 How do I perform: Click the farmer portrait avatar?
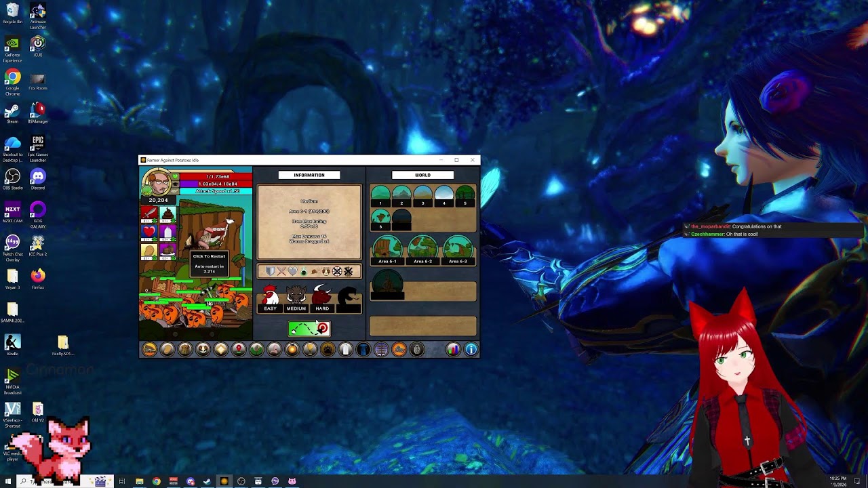[x=157, y=183]
